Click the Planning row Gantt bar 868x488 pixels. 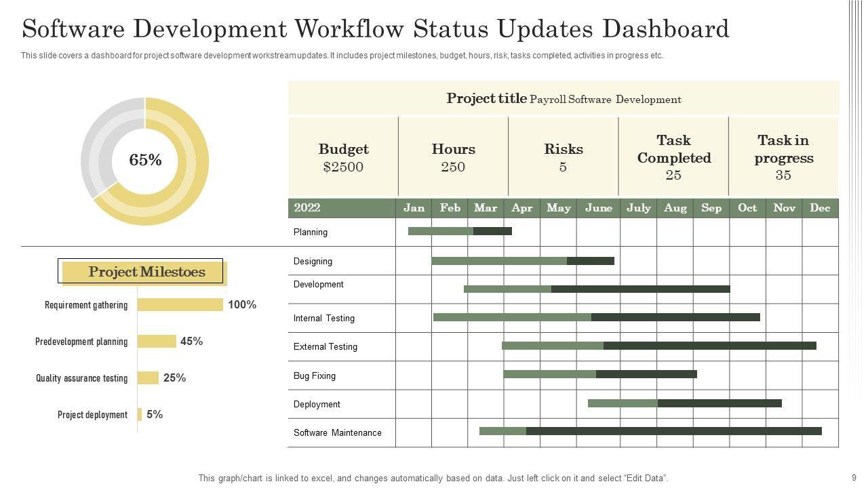(x=460, y=231)
